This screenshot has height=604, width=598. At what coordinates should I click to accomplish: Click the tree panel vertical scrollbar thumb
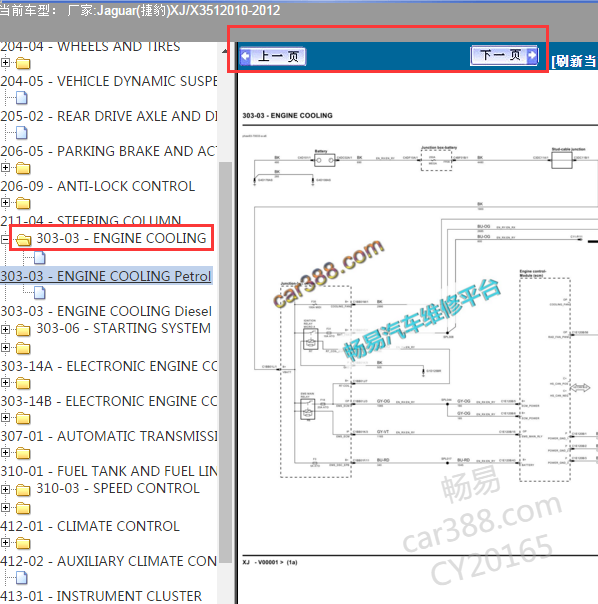click(225, 362)
